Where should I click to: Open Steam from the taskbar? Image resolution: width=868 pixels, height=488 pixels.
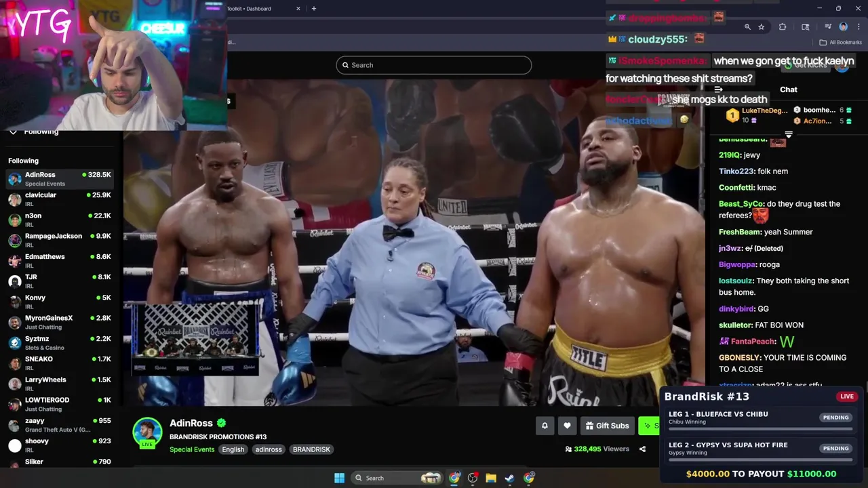[x=509, y=478]
